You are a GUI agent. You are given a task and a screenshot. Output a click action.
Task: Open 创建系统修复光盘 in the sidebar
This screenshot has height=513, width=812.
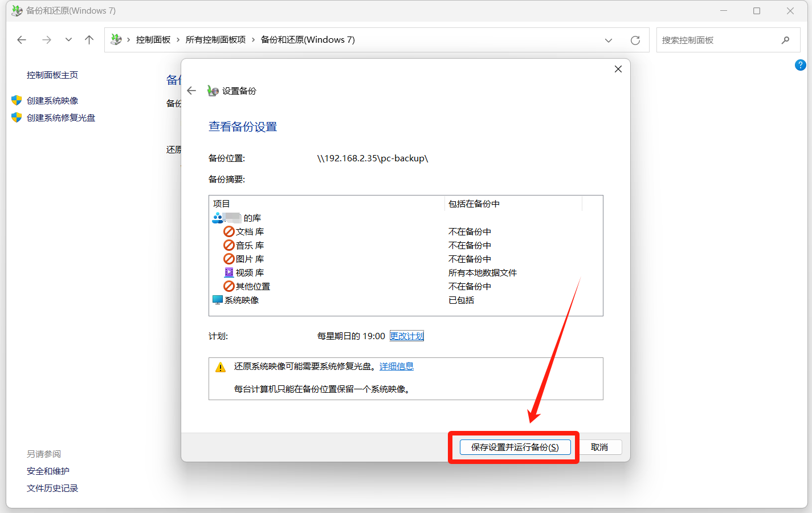(x=61, y=118)
